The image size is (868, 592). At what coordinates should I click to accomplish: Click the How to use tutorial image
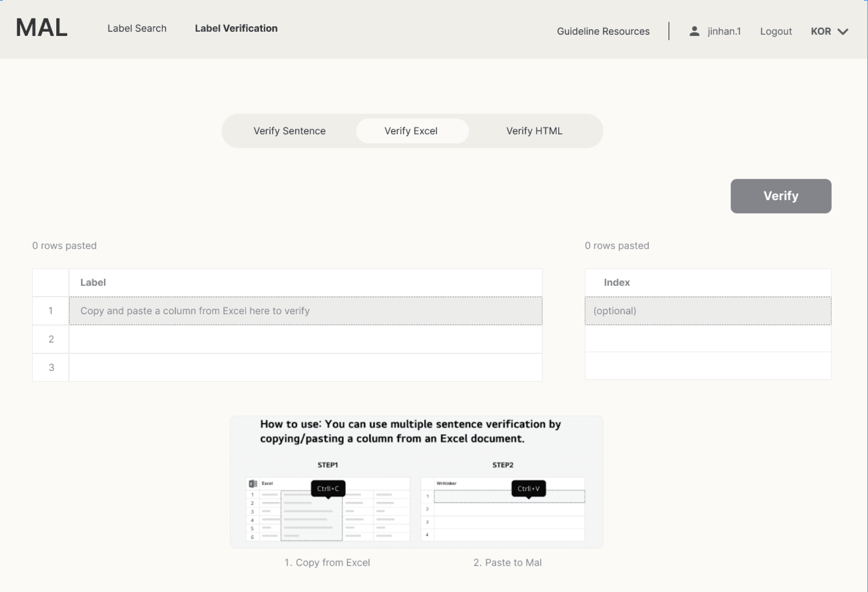pos(416,482)
